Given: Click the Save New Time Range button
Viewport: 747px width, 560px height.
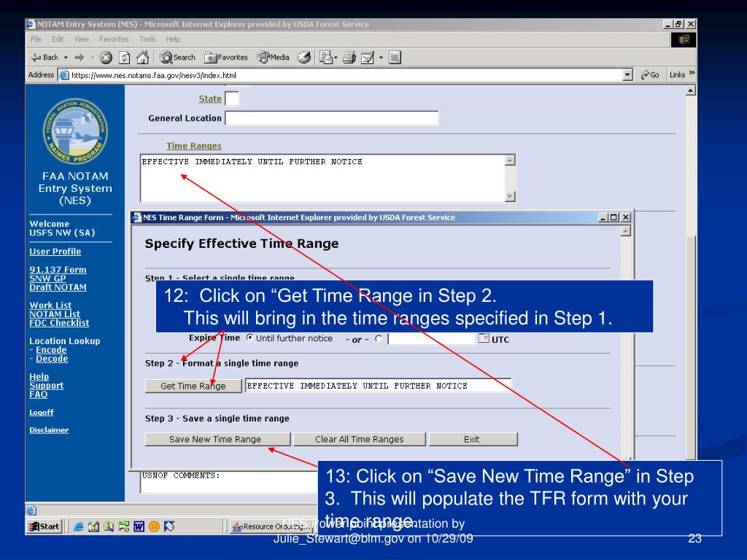Looking at the screenshot, I should (217, 439).
